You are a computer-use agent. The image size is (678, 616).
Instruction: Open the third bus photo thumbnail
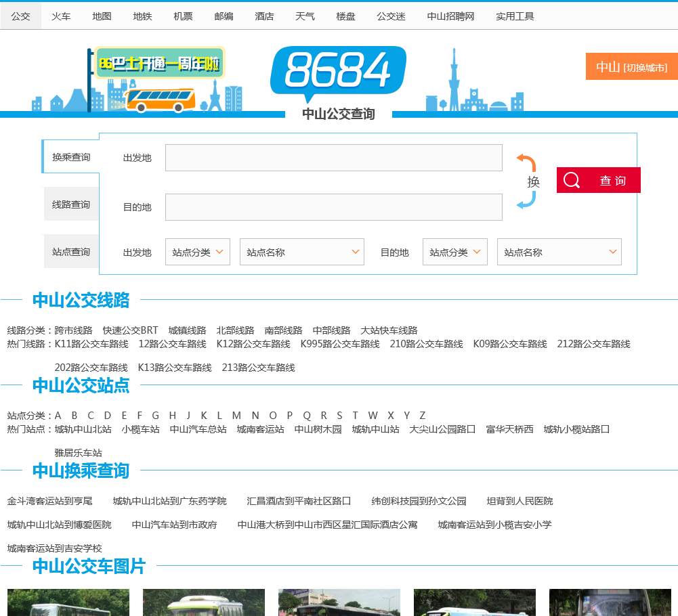339,602
